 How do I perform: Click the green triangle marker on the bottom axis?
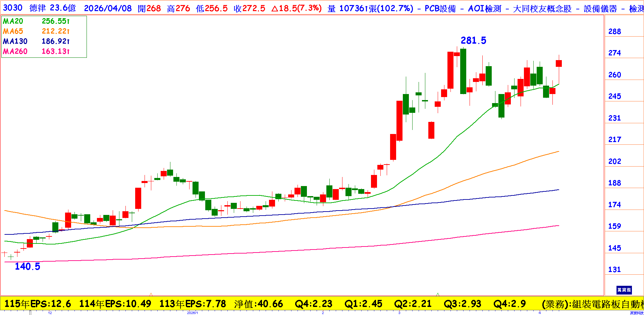click(x=438, y=294)
